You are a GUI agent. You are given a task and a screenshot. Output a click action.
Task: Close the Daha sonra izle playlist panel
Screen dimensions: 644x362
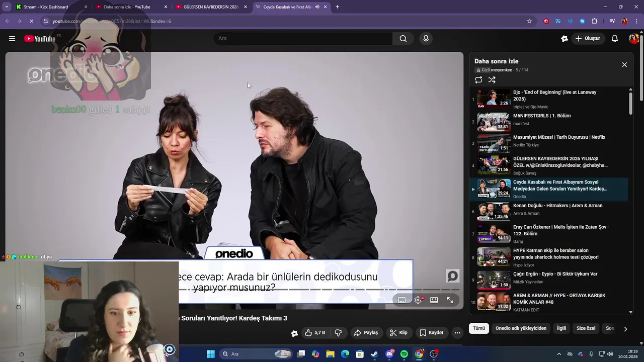tap(624, 65)
